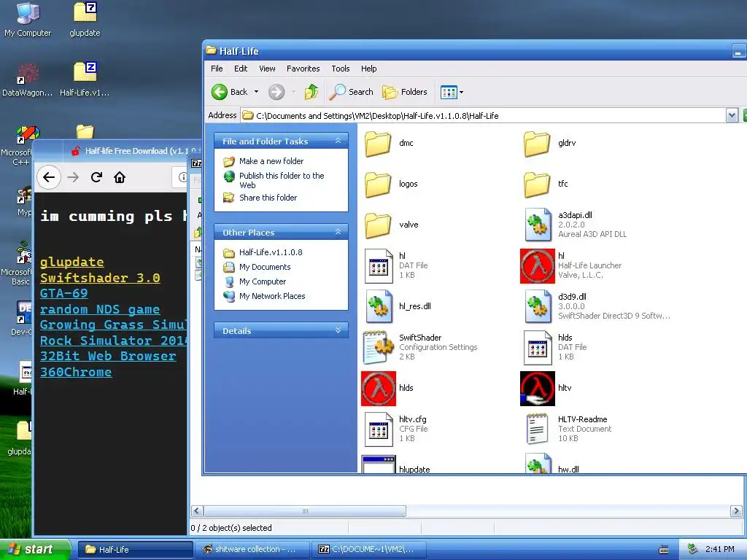Click the Address bar path field

tap(483, 115)
